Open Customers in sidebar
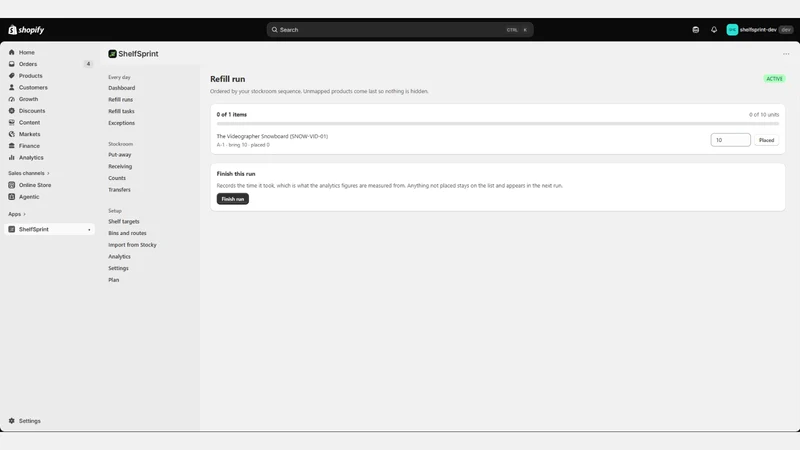 tap(33, 87)
